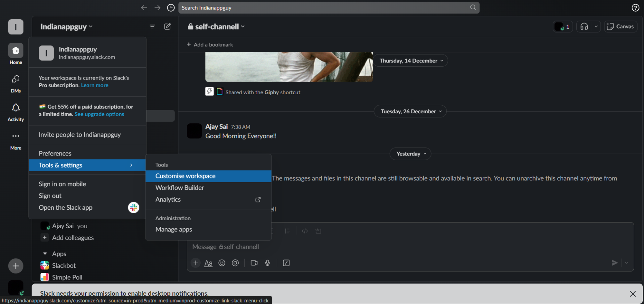Open the shared Giphy image thumbnail
The width and height of the screenshot is (644, 304).
pyautogui.click(x=289, y=67)
